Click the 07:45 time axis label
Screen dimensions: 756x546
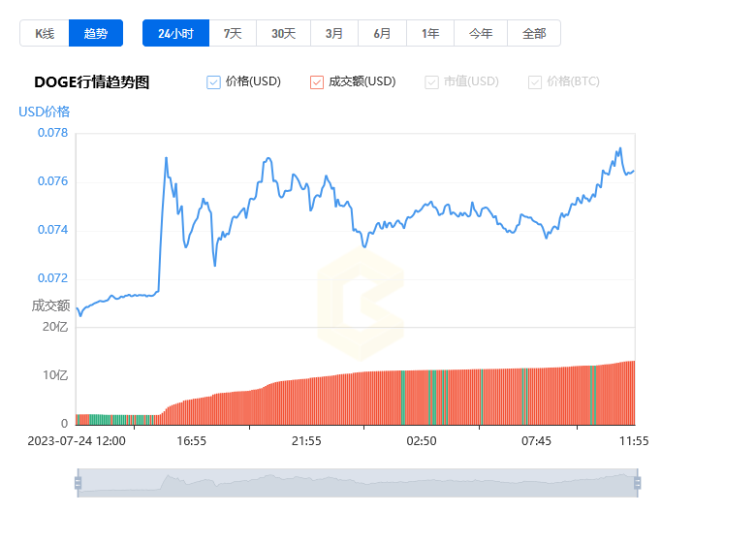click(x=536, y=441)
